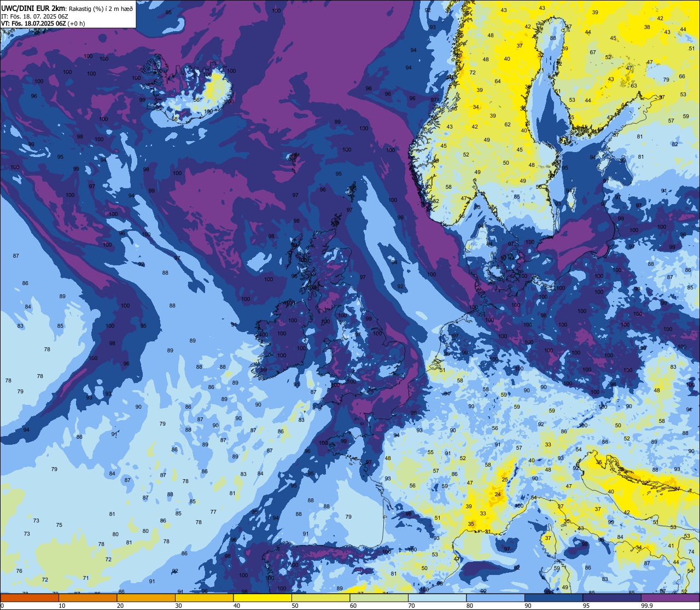Screen dimensions: 700x610
Task: Click the legend scale label "50"
Action: [x=295, y=606]
